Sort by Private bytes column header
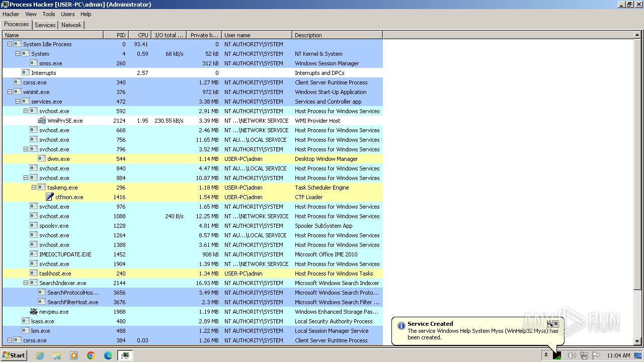Viewport: 644px width, 362px height. coord(204,35)
